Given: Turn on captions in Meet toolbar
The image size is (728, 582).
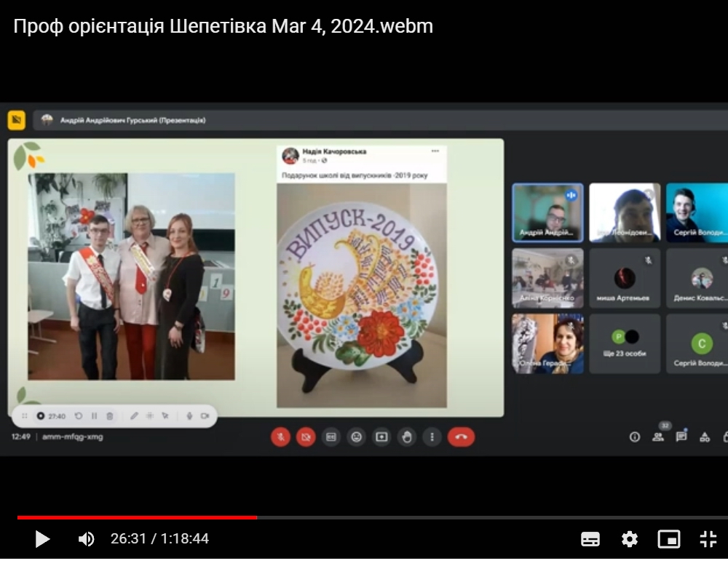Looking at the screenshot, I should pos(331,436).
